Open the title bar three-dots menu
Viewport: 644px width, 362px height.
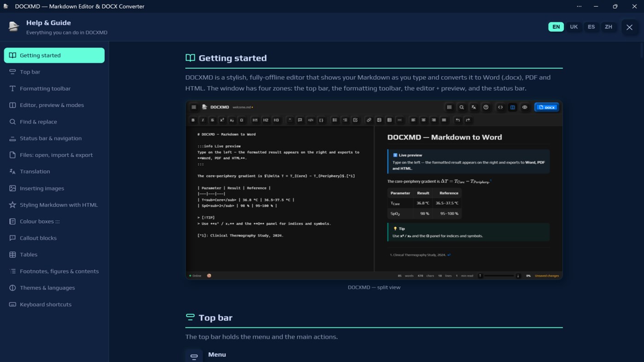[579, 6]
